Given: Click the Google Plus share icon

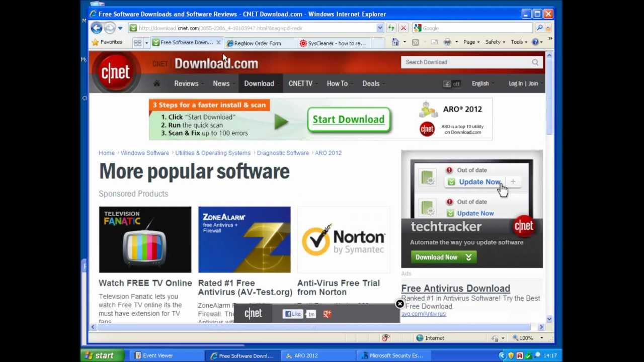Looking at the screenshot, I should coord(327,314).
